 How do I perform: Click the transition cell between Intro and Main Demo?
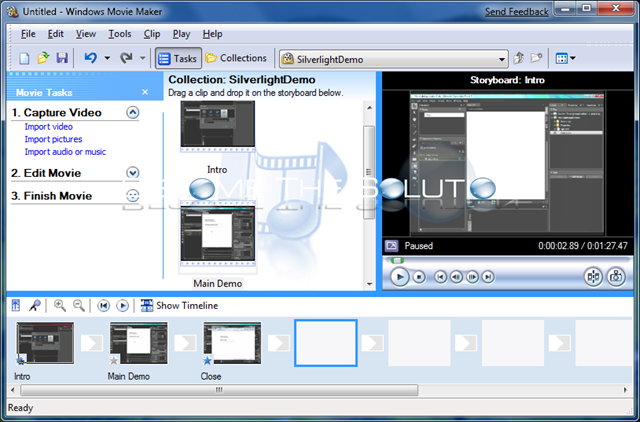92,343
